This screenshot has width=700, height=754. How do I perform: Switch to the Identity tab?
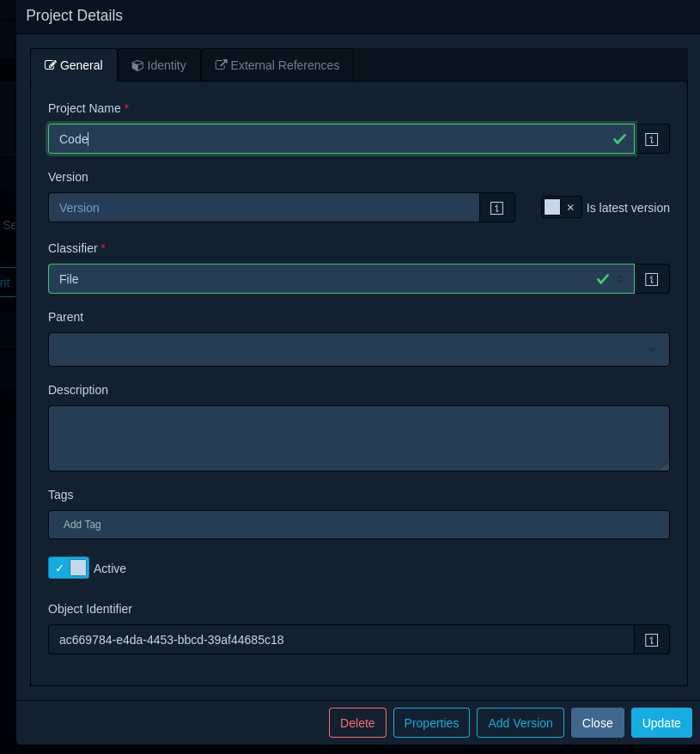point(159,64)
